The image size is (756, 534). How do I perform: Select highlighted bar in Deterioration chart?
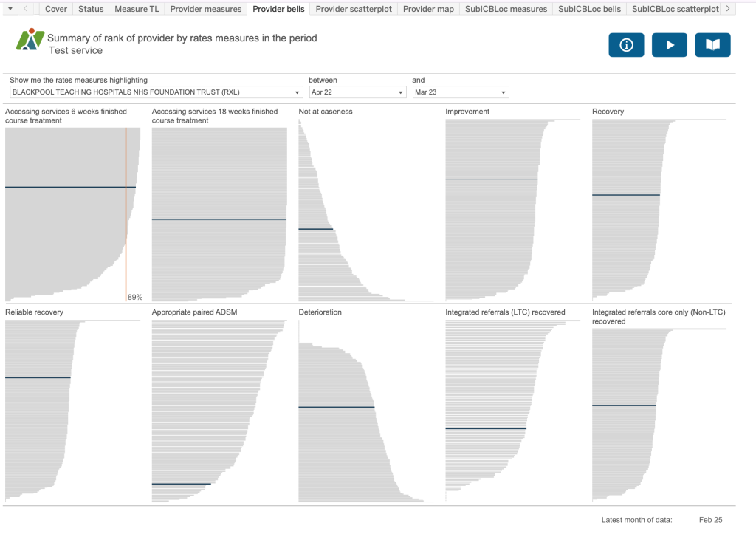pyautogui.click(x=336, y=407)
